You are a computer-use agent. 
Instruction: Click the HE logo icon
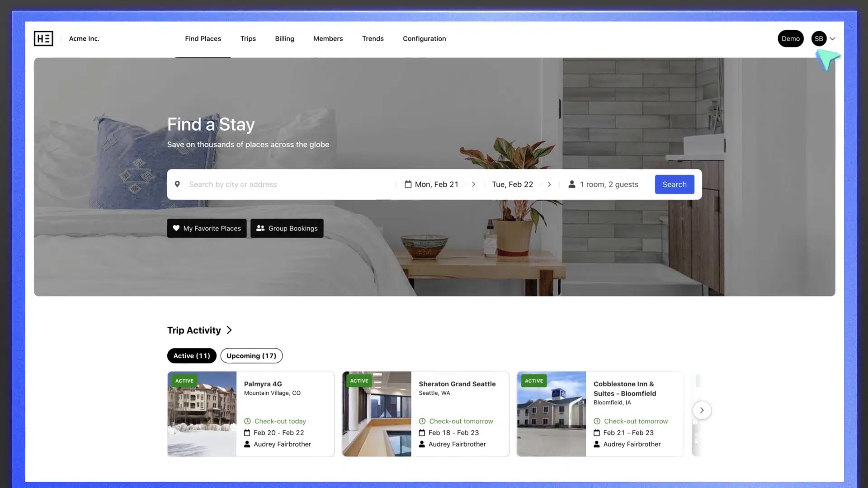[x=43, y=38]
